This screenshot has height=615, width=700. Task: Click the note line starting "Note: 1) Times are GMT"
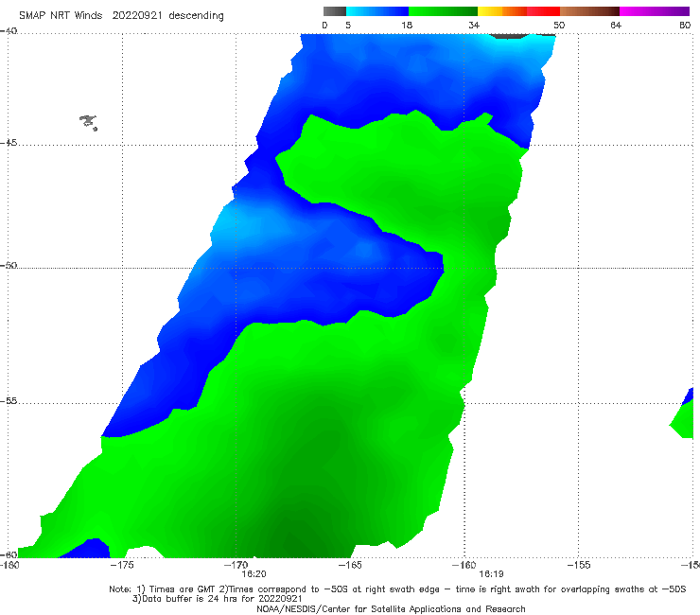click(397, 589)
